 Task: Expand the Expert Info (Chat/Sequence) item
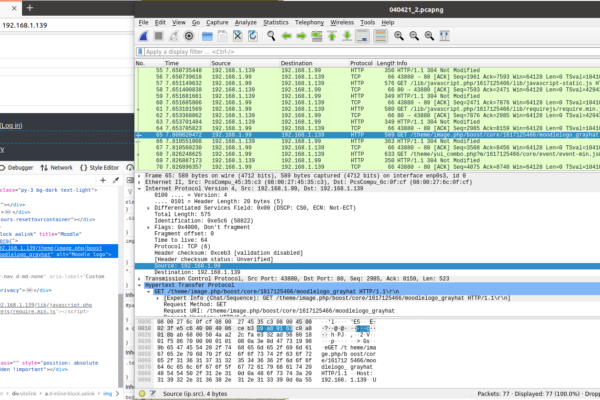click(158, 298)
